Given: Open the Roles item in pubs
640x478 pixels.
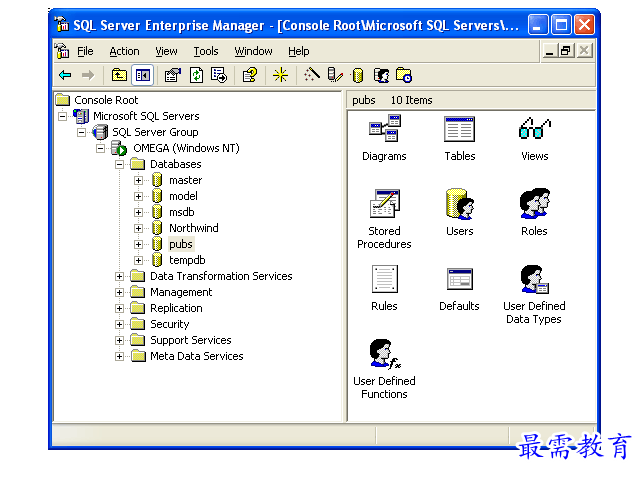Looking at the screenshot, I should (x=534, y=213).
